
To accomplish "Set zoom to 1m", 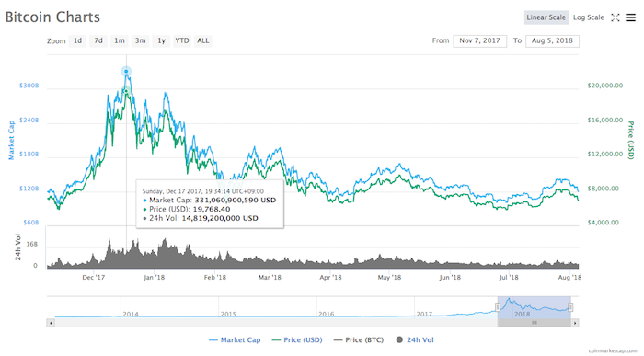I will point(120,40).
